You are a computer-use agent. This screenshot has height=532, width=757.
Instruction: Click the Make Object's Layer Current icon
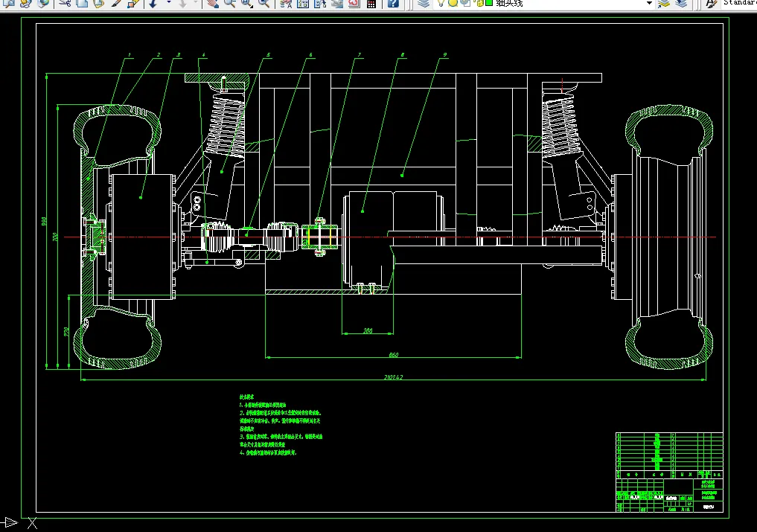(664, 3)
